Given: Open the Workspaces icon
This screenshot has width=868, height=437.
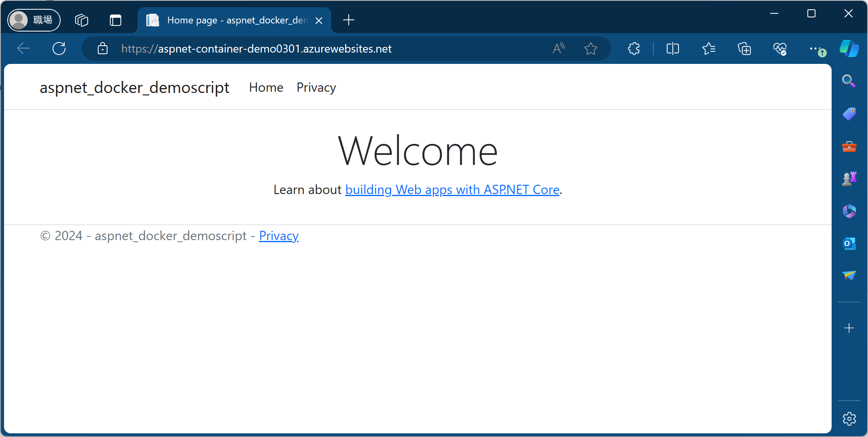Looking at the screenshot, I should [x=82, y=20].
